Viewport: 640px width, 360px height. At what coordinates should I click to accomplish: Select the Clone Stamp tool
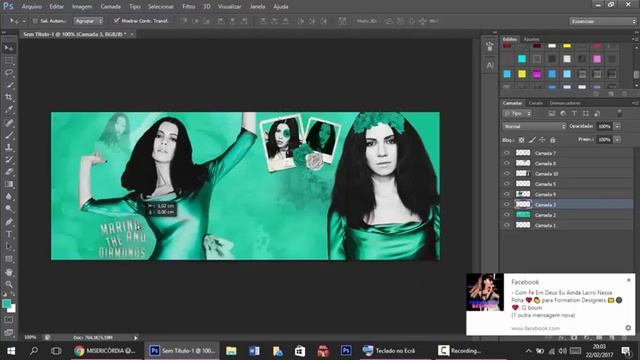pos(9,147)
